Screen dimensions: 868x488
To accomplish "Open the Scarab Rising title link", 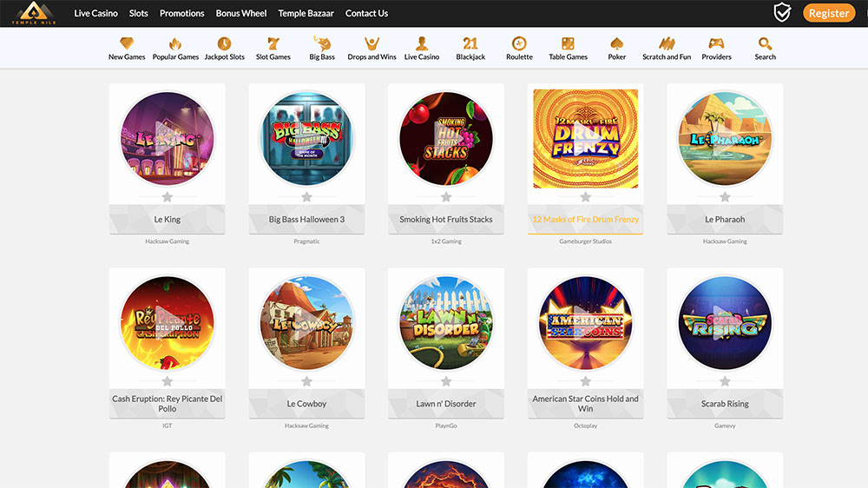I will click(725, 404).
